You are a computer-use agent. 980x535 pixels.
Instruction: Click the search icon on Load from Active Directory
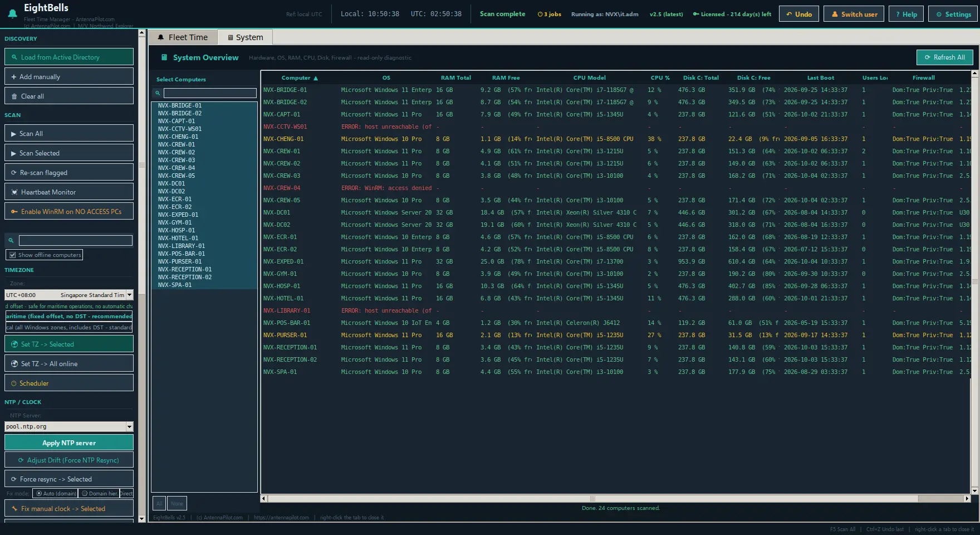click(x=14, y=57)
